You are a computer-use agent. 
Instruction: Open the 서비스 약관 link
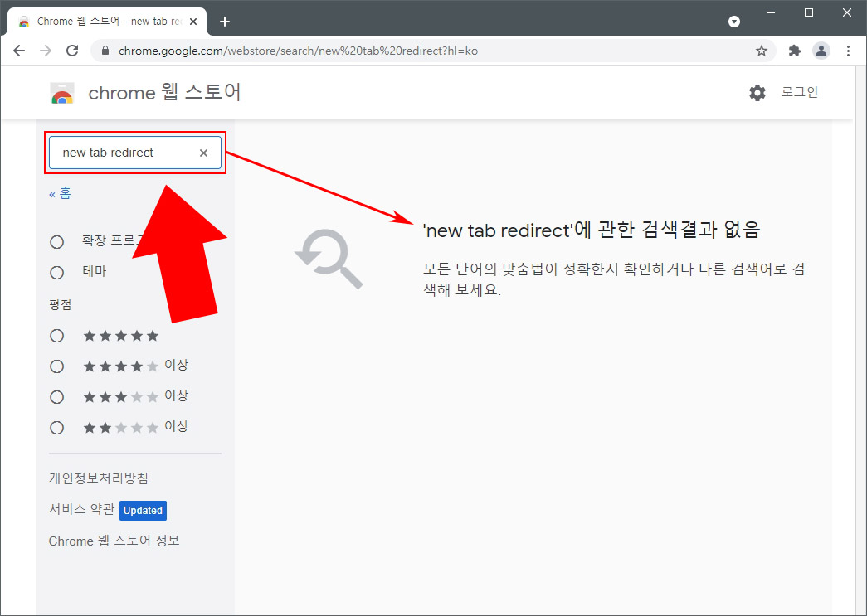click(x=81, y=509)
